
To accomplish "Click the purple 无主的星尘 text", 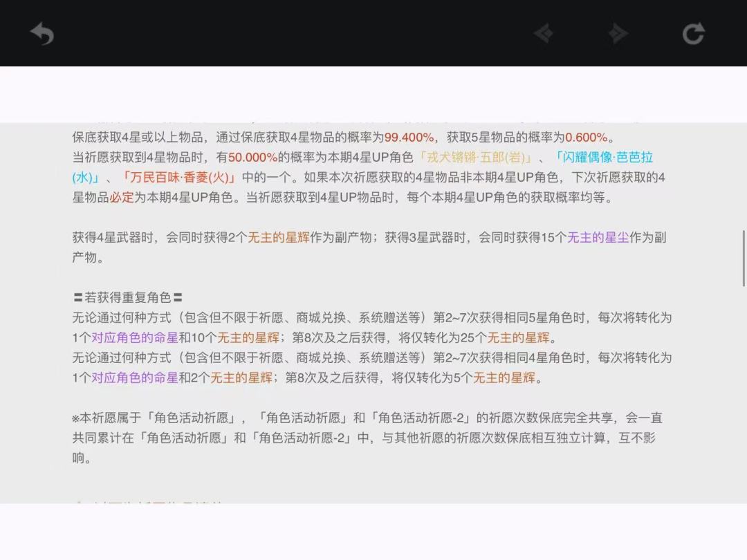I will click(598, 237).
